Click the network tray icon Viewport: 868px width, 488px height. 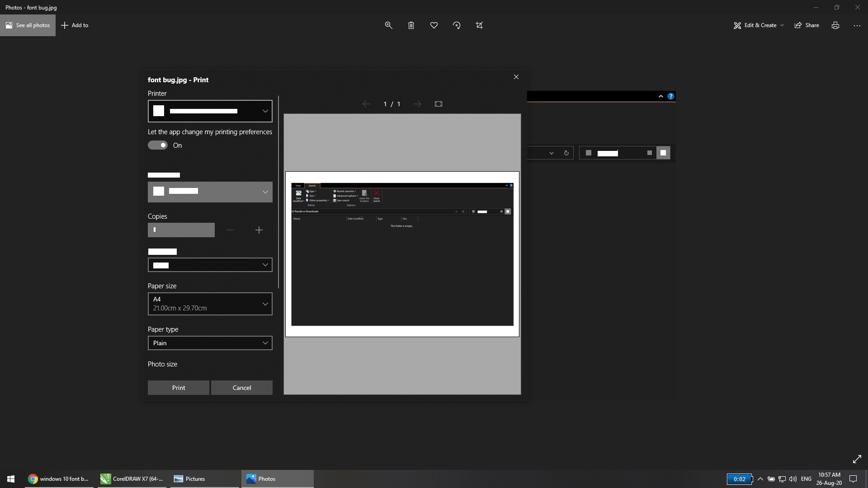[782, 479]
